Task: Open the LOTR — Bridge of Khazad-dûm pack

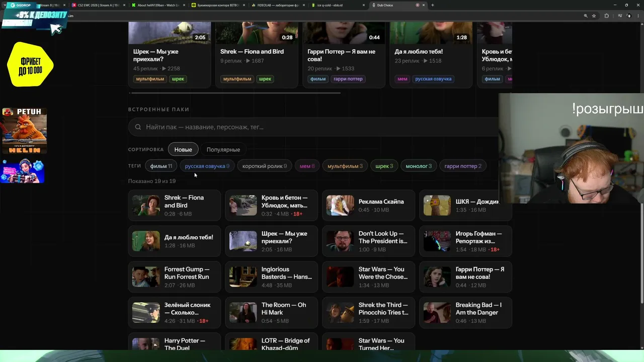Action: 271,341
